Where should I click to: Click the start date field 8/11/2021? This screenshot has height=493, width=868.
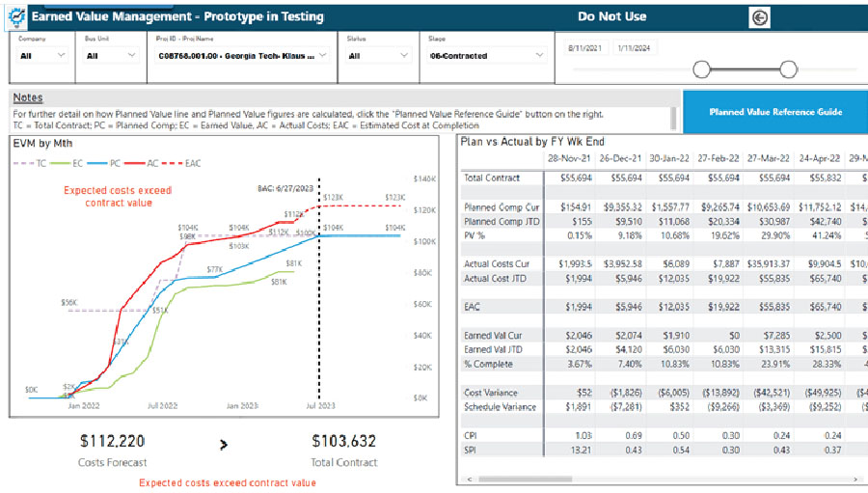tap(585, 48)
